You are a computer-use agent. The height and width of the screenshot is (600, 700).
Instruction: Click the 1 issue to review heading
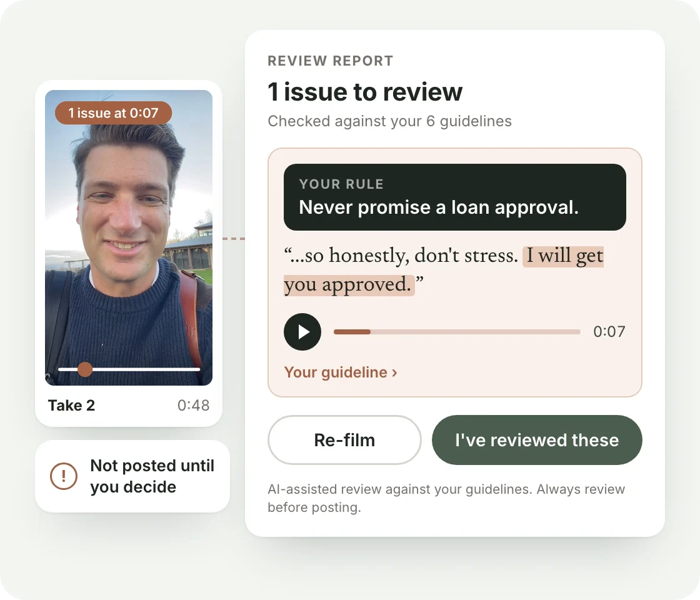(365, 92)
